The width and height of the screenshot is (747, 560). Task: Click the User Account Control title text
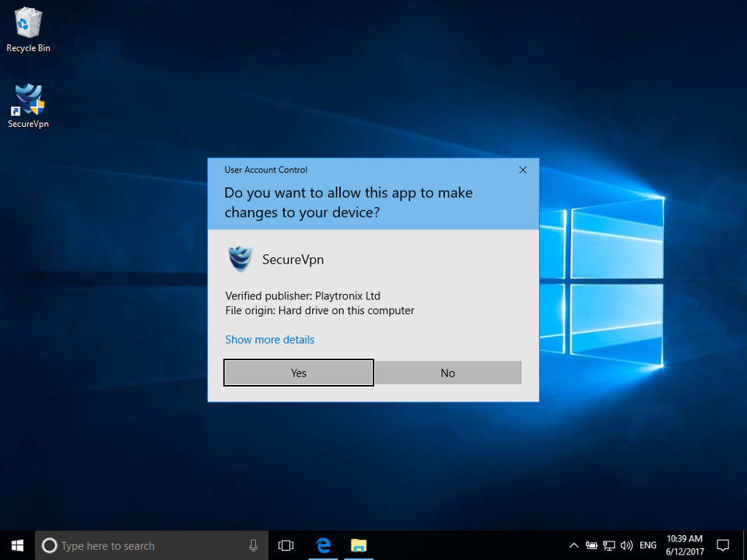pos(266,170)
